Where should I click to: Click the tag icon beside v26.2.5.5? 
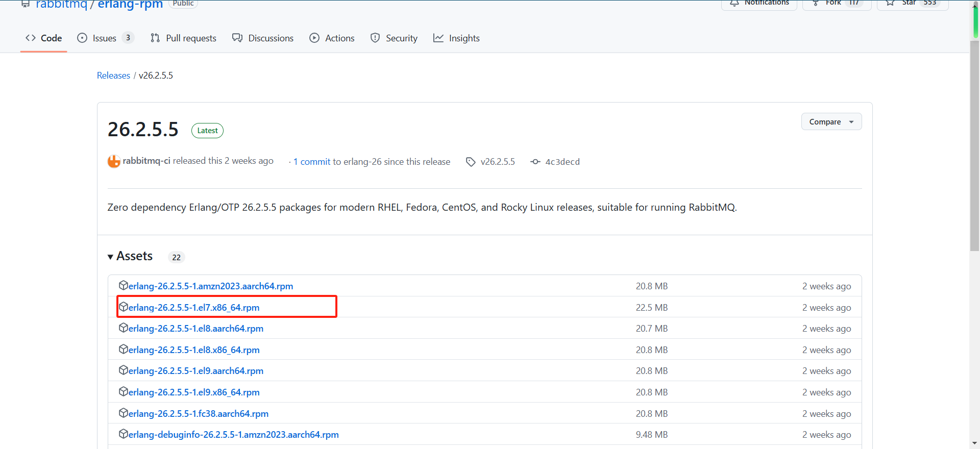(471, 162)
